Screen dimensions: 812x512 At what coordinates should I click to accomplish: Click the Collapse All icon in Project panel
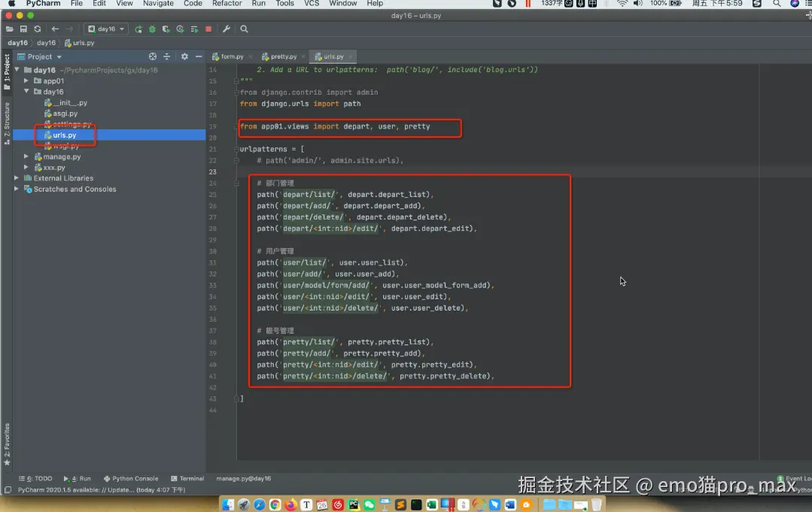[167, 56]
